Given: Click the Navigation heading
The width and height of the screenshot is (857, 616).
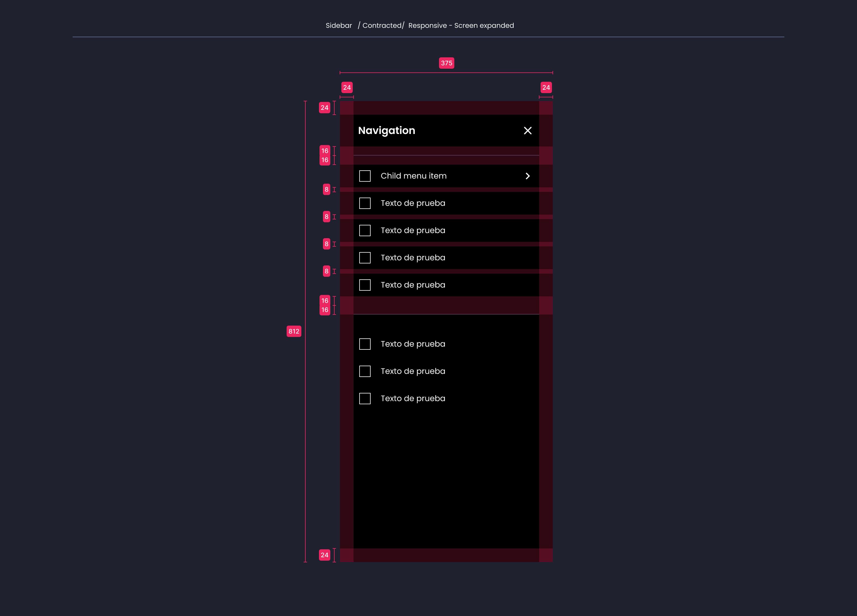Looking at the screenshot, I should click(x=387, y=131).
